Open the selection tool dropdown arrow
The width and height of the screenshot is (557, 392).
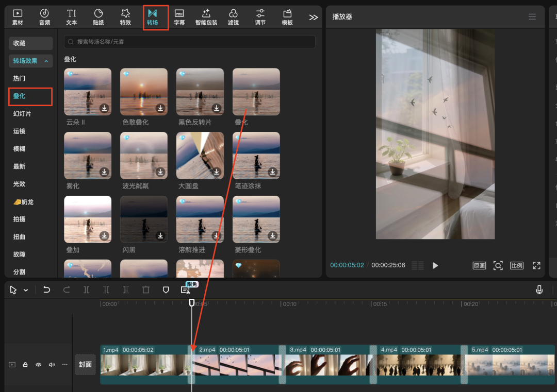click(26, 291)
